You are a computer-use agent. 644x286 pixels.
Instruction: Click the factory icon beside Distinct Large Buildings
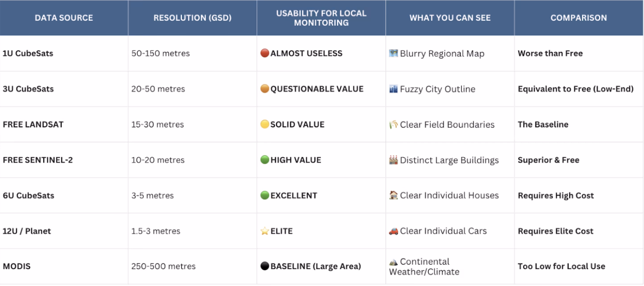[393, 160]
